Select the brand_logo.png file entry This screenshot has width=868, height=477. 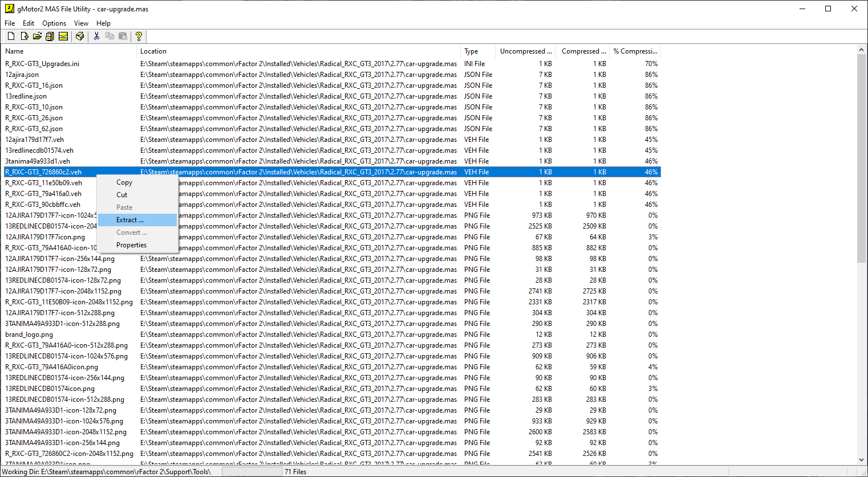click(x=29, y=335)
